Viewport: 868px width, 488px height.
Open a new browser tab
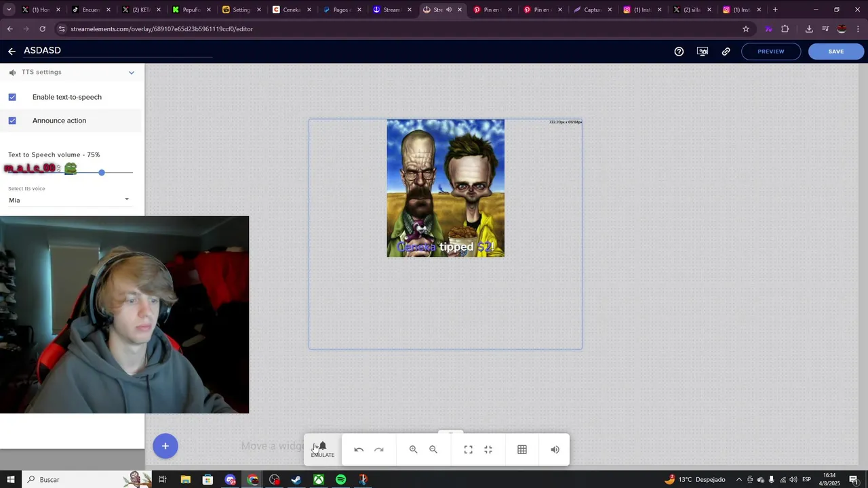click(x=775, y=9)
